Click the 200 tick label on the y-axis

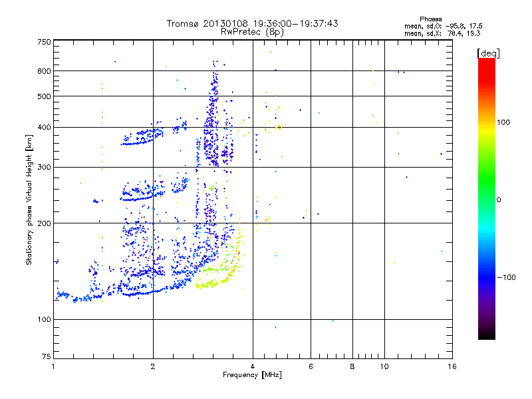pos(44,223)
